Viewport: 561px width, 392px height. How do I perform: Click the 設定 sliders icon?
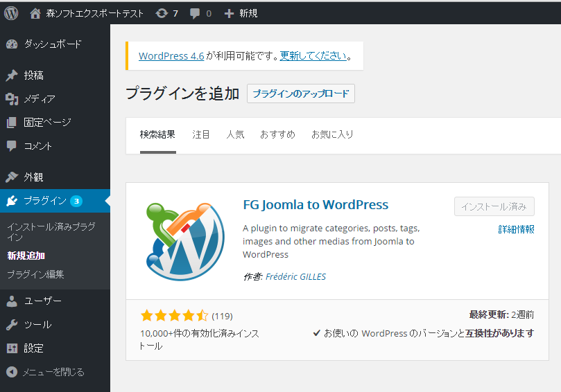(x=12, y=348)
